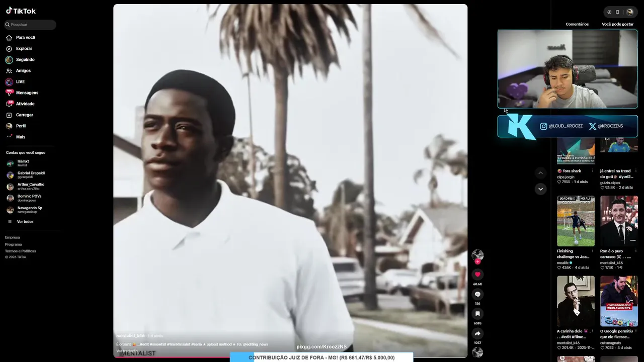Open the Programa footer link

coord(14,244)
